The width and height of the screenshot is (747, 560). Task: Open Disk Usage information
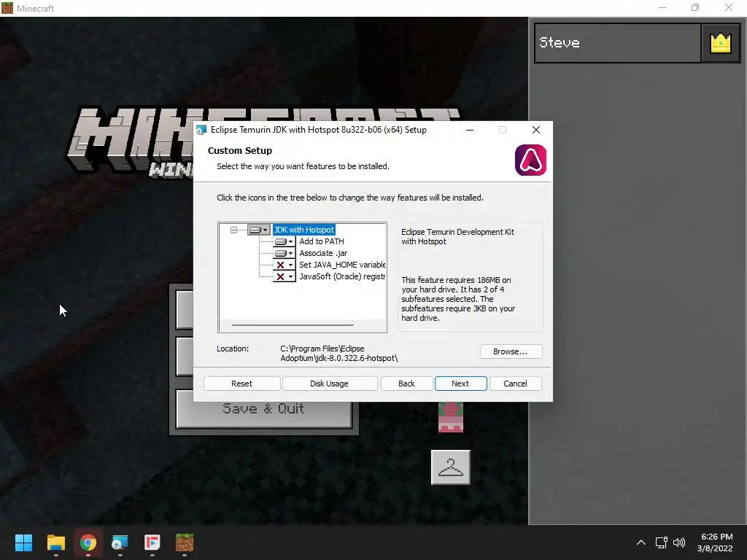[x=329, y=384]
